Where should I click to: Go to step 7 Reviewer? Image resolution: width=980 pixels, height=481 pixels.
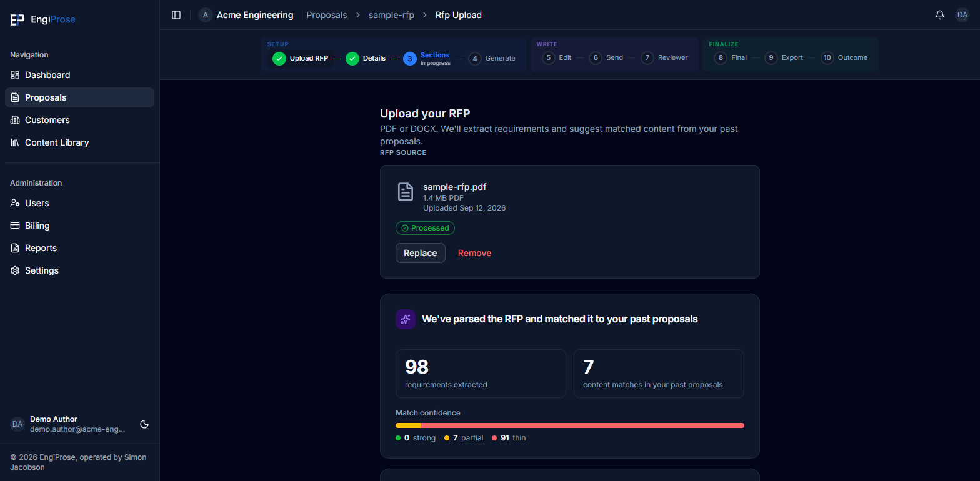(664, 58)
